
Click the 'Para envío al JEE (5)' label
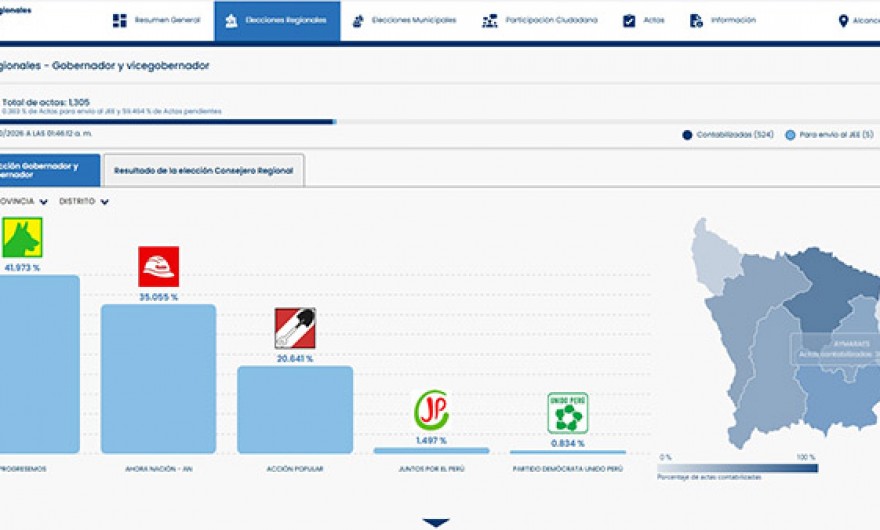click(x=836, y=135)
